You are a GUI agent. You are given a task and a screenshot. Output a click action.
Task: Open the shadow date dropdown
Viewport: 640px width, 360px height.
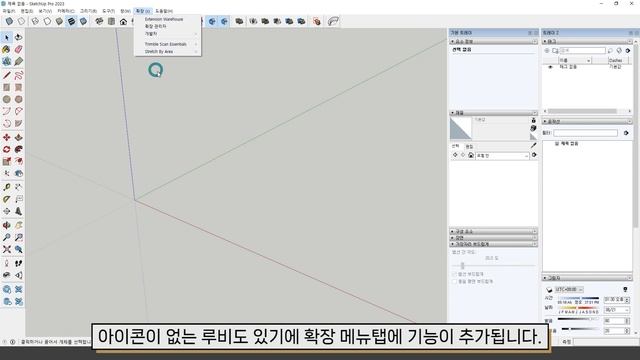pos(616,310)
